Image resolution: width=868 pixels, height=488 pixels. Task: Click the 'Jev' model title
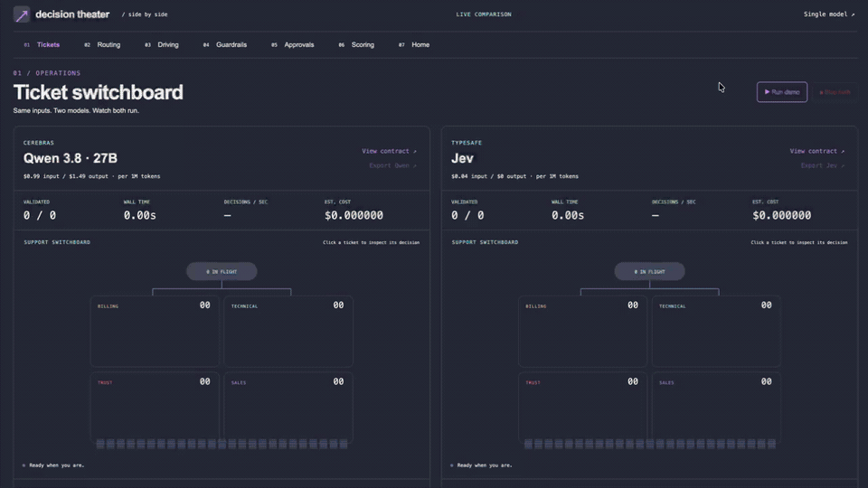coord(462,158)
